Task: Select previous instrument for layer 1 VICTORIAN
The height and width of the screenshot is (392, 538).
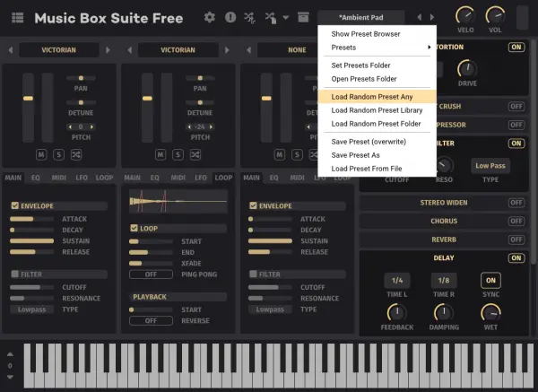Action: [11, 50]
